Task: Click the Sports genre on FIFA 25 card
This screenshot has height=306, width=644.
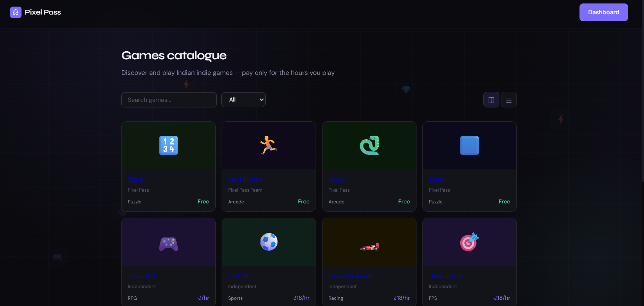Action: pyautogui.click(x=235, y=298)
